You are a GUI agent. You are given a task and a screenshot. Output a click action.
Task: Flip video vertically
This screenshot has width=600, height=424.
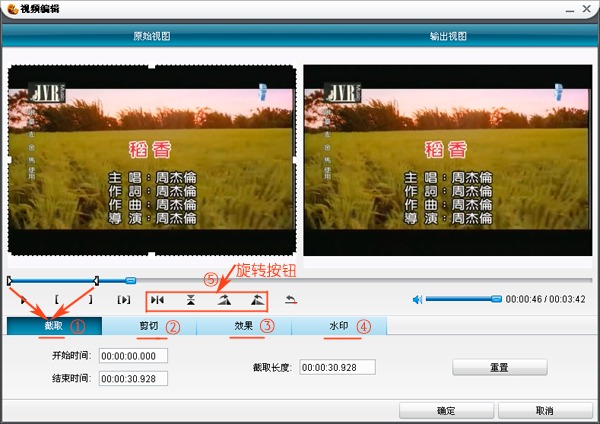pos(191,300)
